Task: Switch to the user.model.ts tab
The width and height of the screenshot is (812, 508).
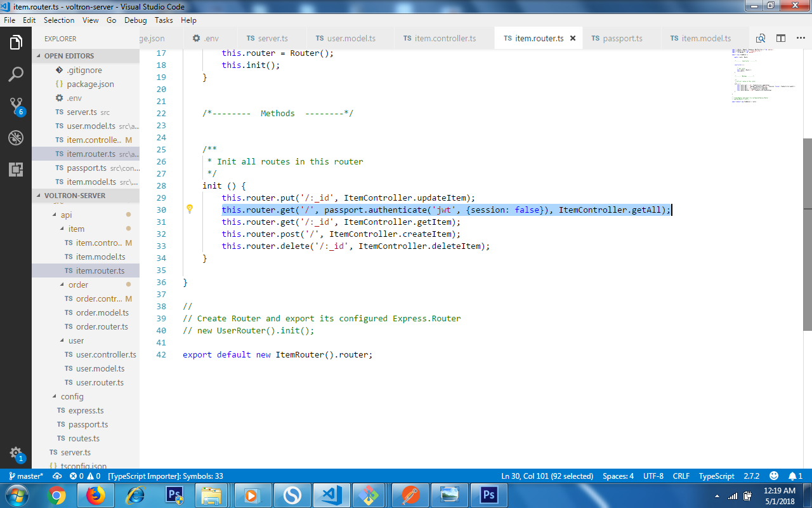Action: click(350, 38)
